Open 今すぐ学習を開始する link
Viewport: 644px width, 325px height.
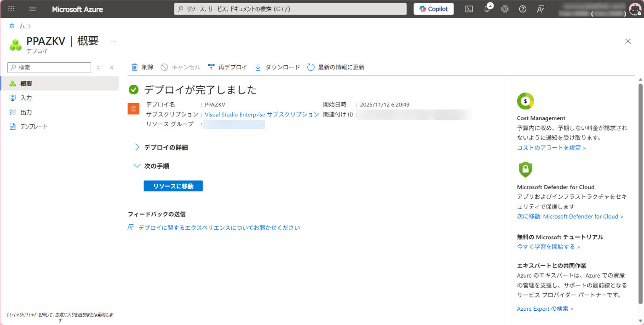(x=549, y=247)
